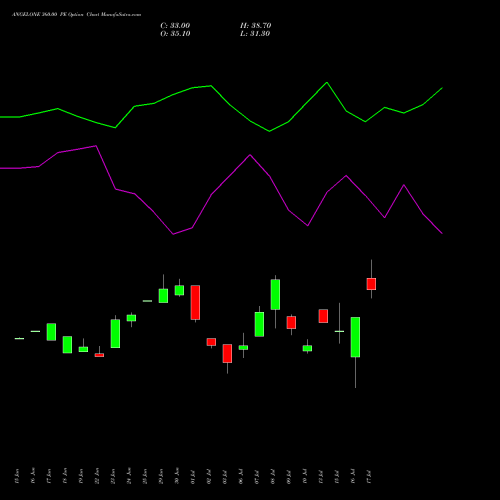Click the open value O: 35.10
The image size is (500, 500).
point(175,34)
